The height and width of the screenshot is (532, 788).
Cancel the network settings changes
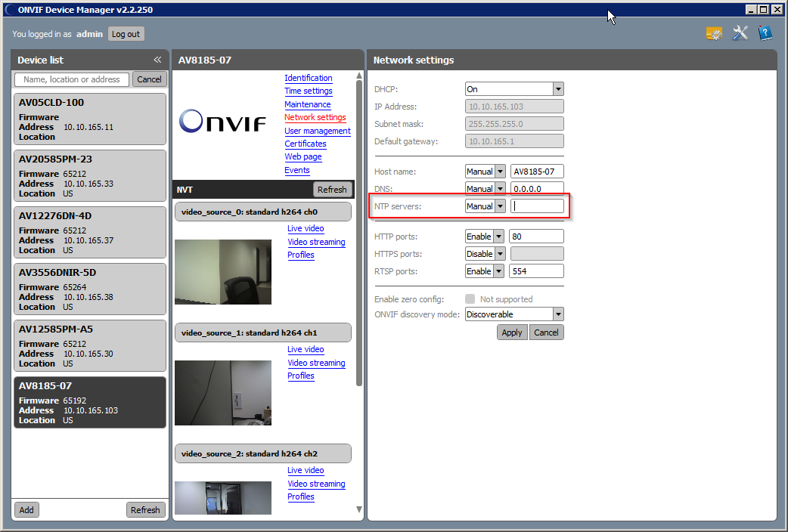(x=546, y=332)
